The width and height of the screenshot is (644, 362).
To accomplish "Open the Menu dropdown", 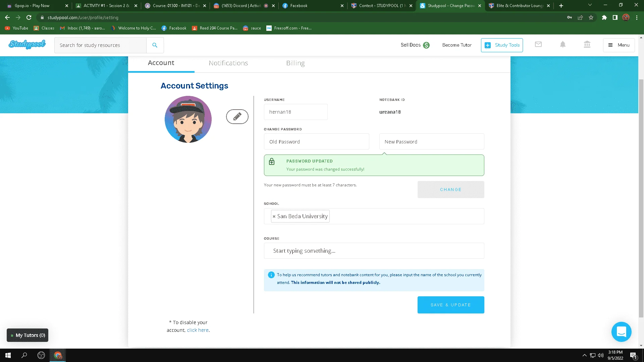I will (x=619, y=45).
